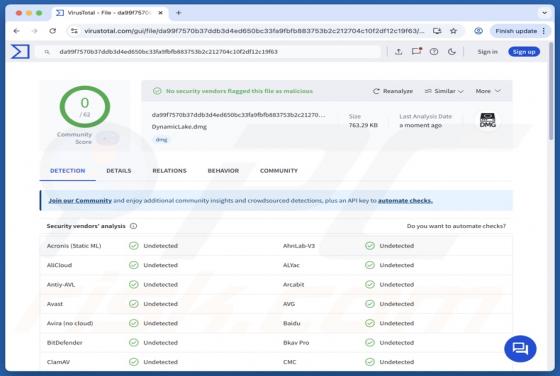The image size is (560, 376).
Task: Switch to the DETECTION tab
Action: tap(68, 171)
